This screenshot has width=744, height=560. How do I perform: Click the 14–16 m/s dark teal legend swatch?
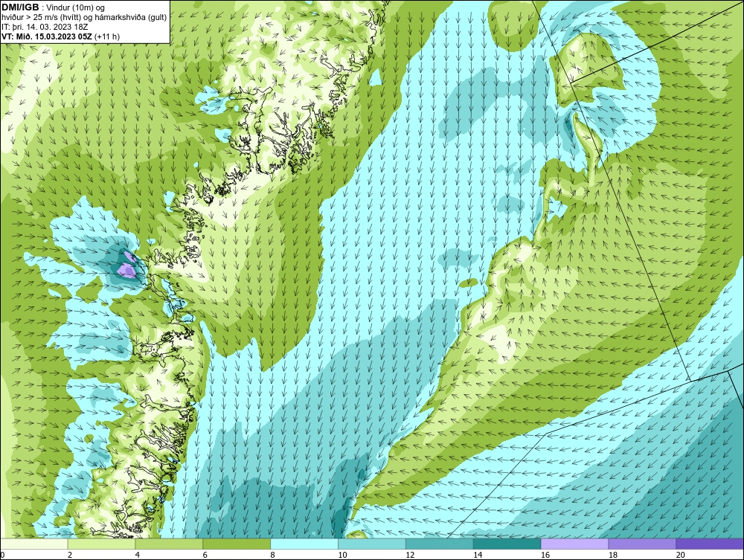[507, 544]
